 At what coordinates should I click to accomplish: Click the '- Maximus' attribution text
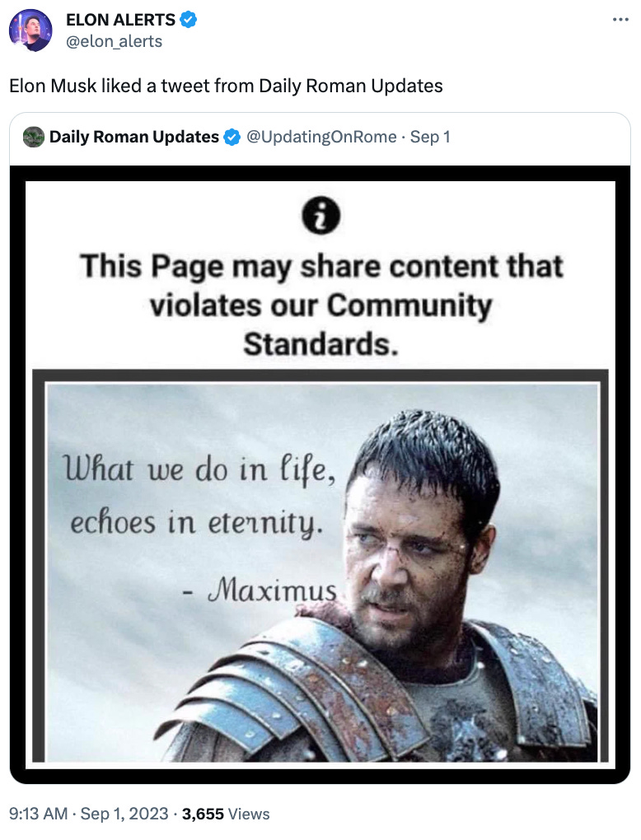pos(260,590)
